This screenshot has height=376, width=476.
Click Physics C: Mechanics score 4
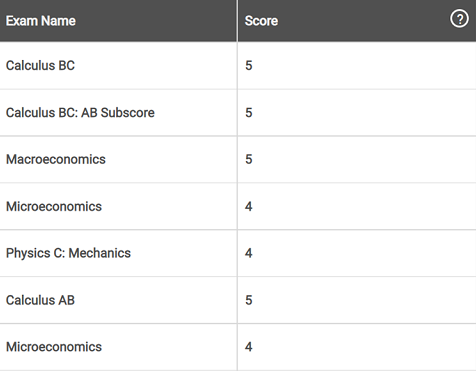(x=249, y=253)
